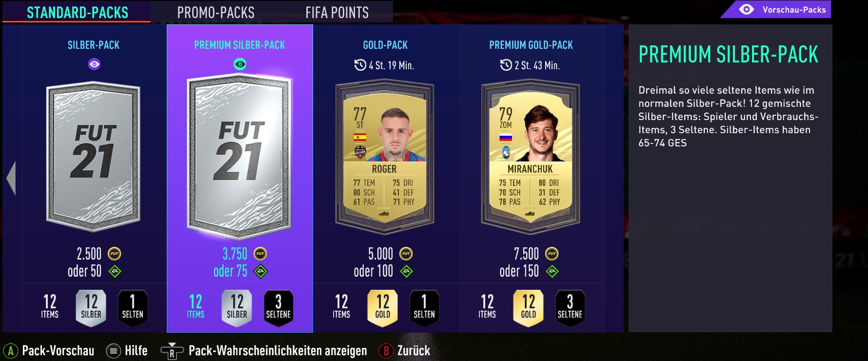The width and height of the screenshot is (868, 361).
Task: Select the Standard-Packs tab
Action: coord(77,12)
